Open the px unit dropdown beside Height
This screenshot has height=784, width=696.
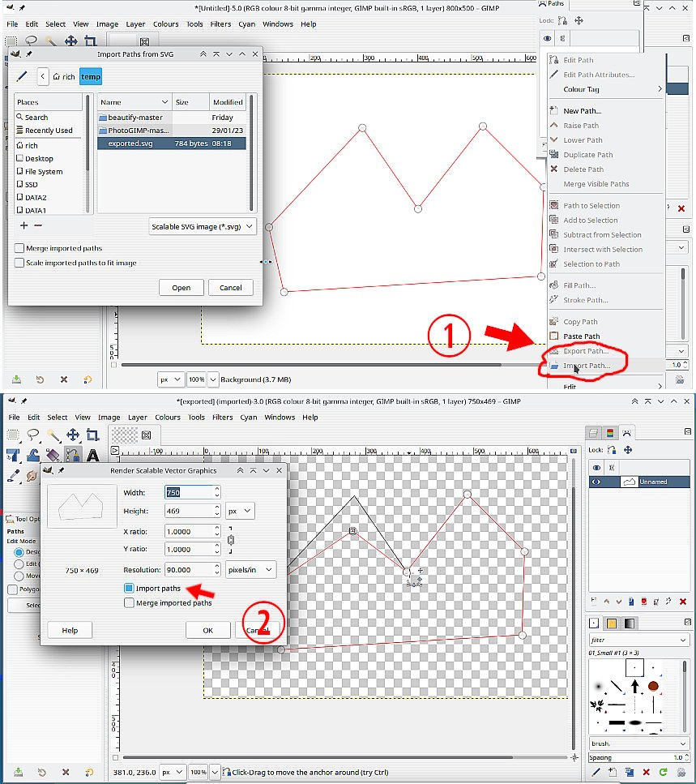pyautogui.click(x=240, y=511)
